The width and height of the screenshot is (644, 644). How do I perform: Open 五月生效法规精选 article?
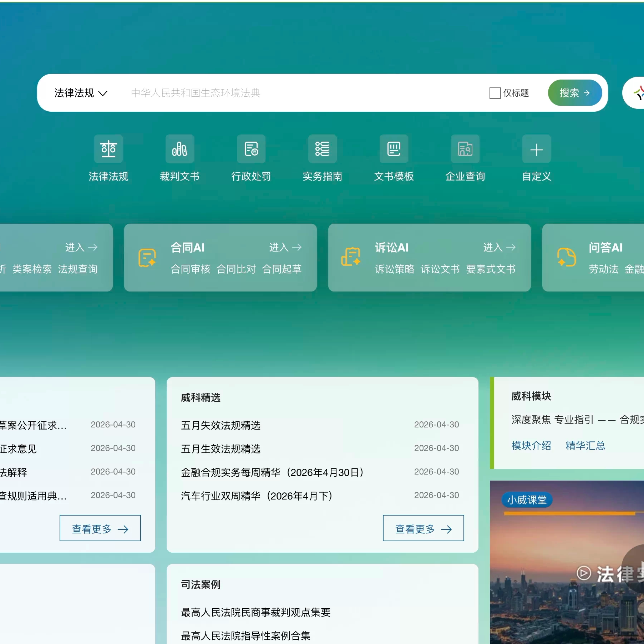[221, 448]
